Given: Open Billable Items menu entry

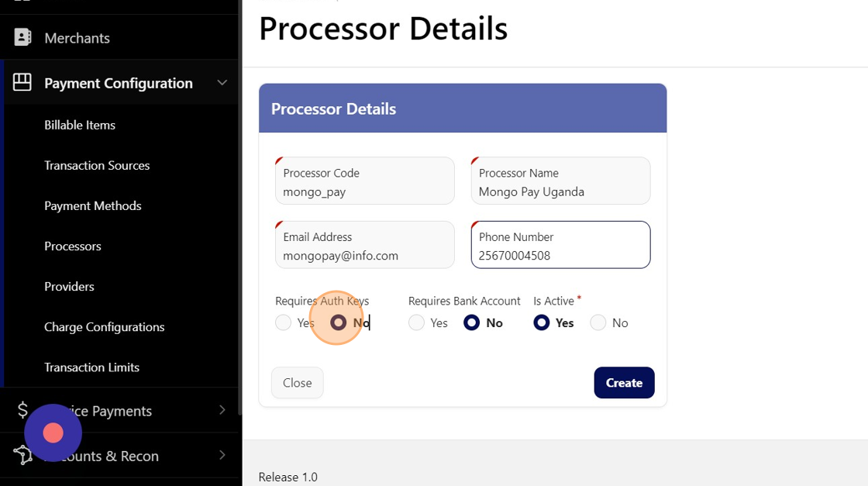Looking at the screenshot, I should 80,125.
